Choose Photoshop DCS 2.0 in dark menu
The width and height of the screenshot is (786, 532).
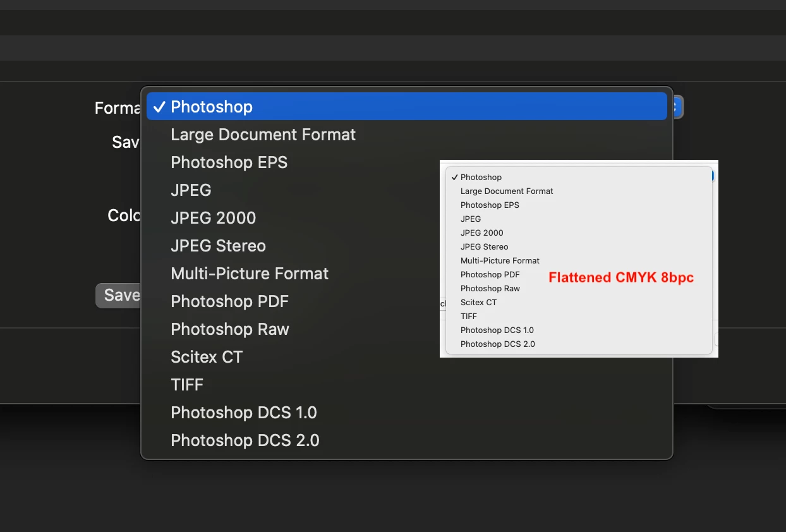click(407, 440)
